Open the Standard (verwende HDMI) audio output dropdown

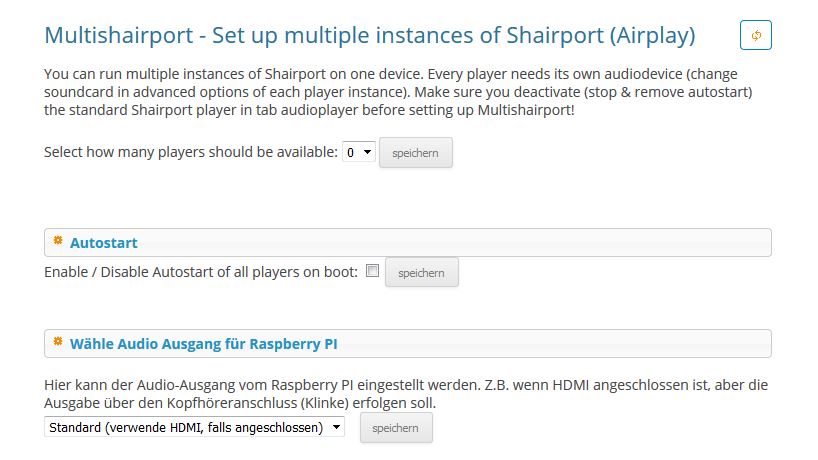(194, 427)
